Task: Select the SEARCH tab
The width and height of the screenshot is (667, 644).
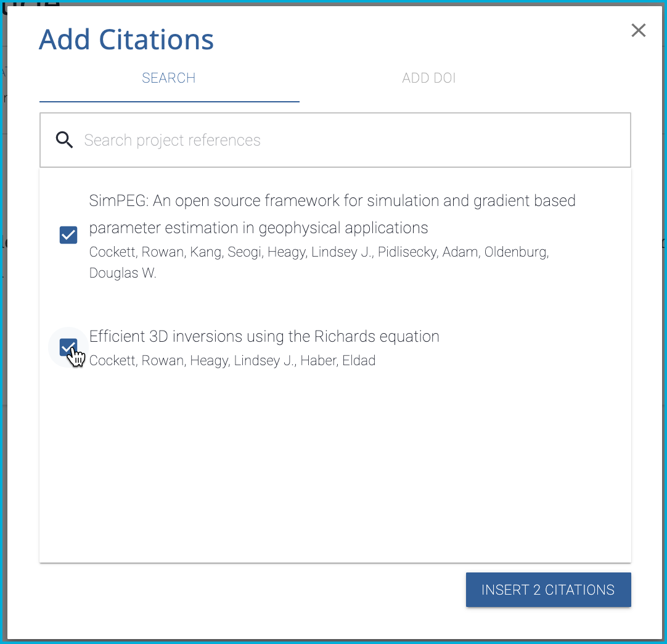Action: coord(168,78)
